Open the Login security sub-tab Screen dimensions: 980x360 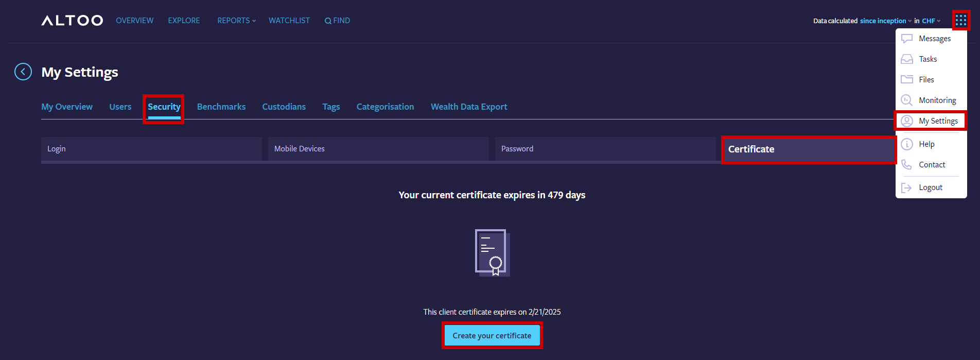[x=151, y=149]
